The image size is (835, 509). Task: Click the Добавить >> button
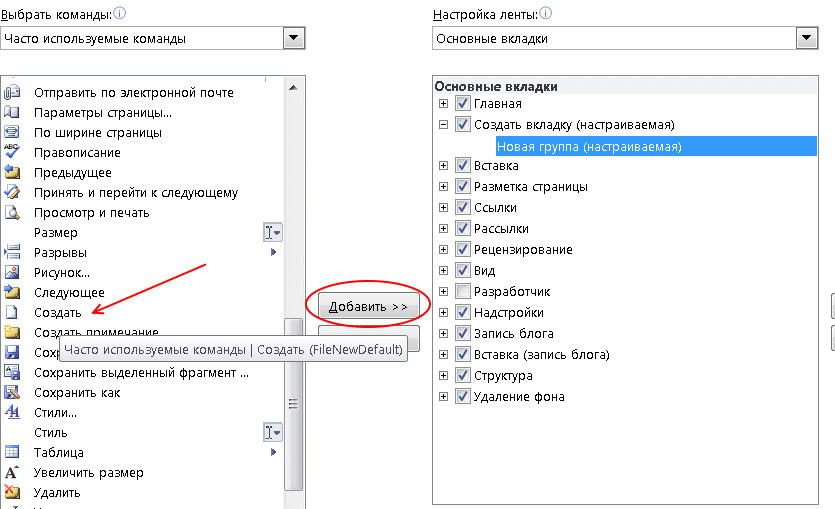coord(368,307)
